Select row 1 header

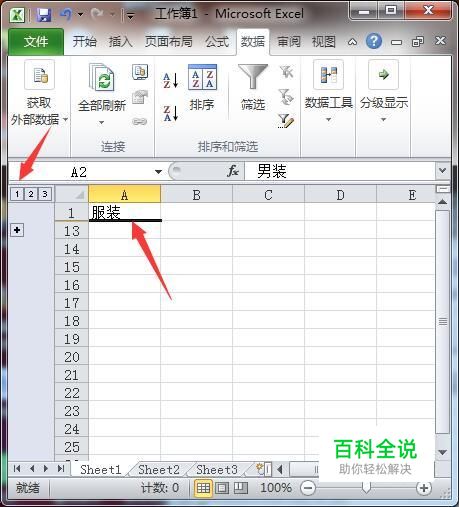(72, 212)
